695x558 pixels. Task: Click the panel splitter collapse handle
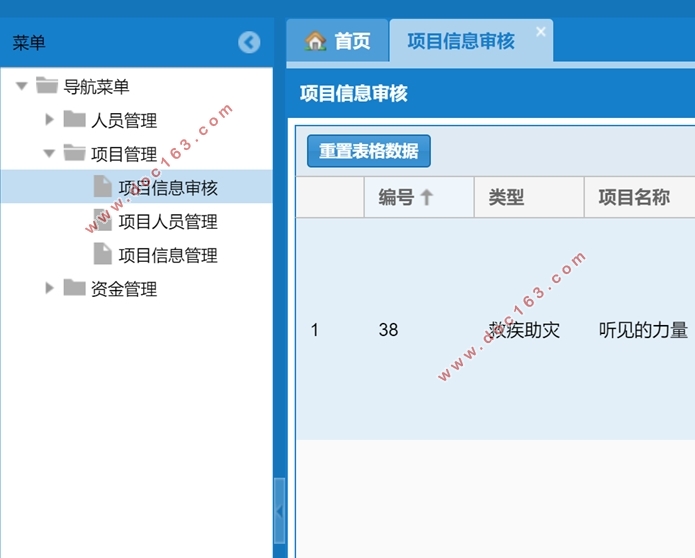pos(279,510)
